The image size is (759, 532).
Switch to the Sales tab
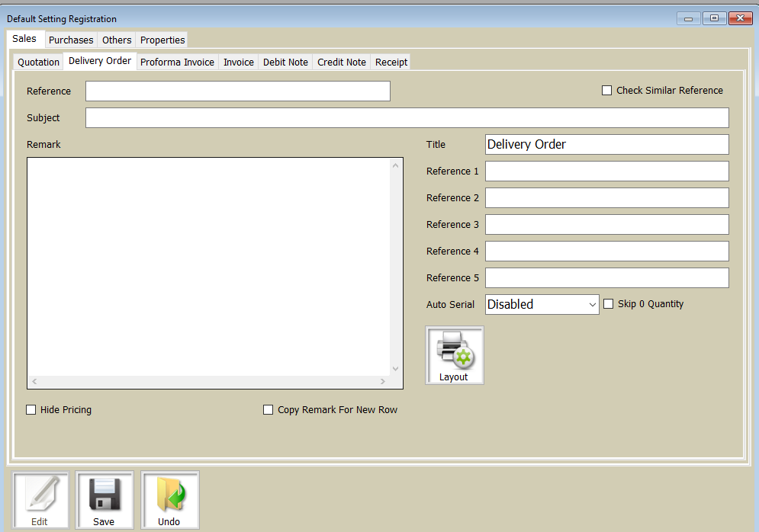pyautogui.click(x=24, y=39)
